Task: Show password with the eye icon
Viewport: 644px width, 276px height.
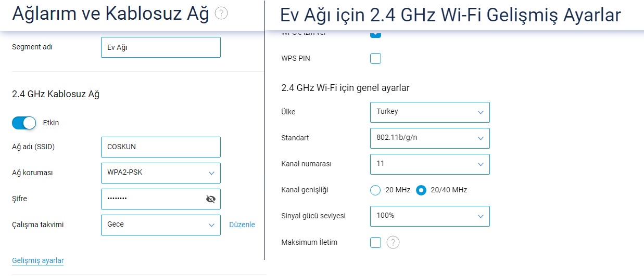Action: point(211,199)
